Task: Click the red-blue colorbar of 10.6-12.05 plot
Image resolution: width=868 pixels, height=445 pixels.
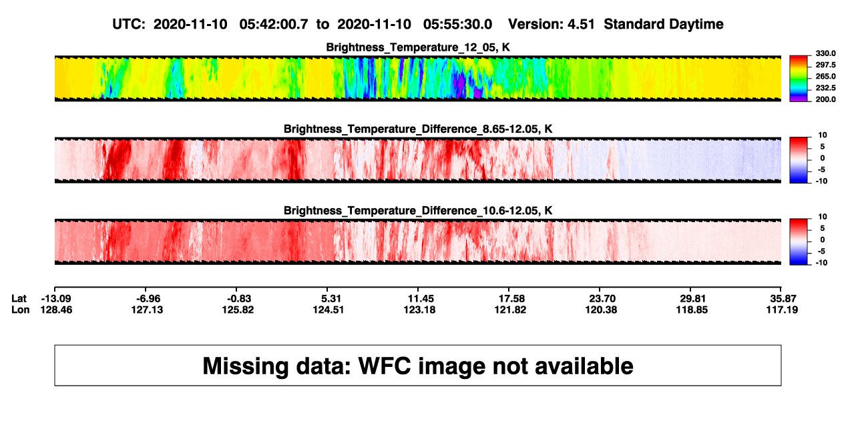Action: pos(799,242)
